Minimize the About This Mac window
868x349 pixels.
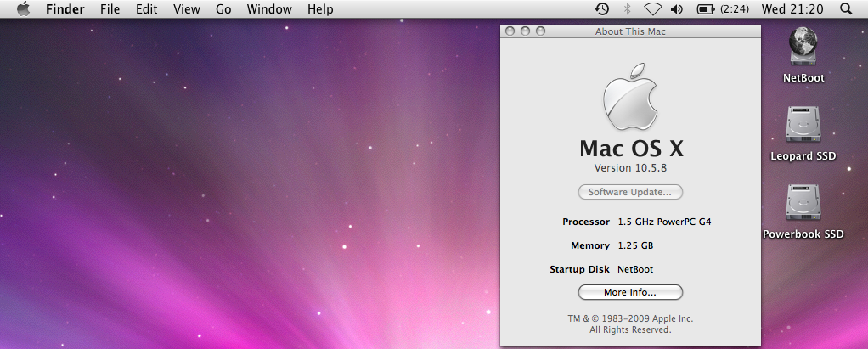(526, 31)
